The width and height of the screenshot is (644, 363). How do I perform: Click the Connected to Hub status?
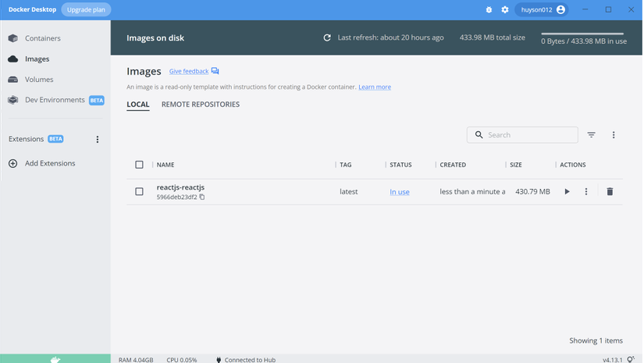click(x=246, y=360)
